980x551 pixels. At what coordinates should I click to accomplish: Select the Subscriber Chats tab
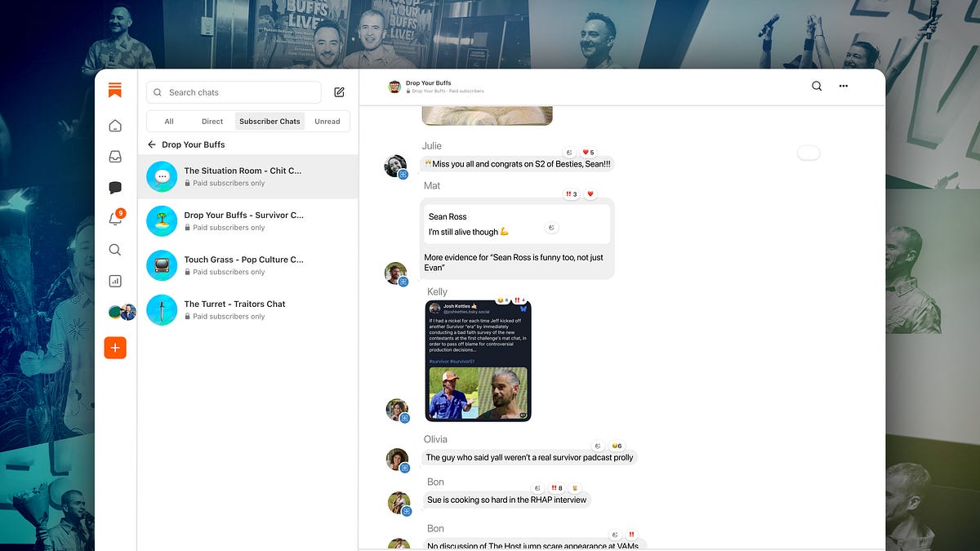click(x=269, y=122)
